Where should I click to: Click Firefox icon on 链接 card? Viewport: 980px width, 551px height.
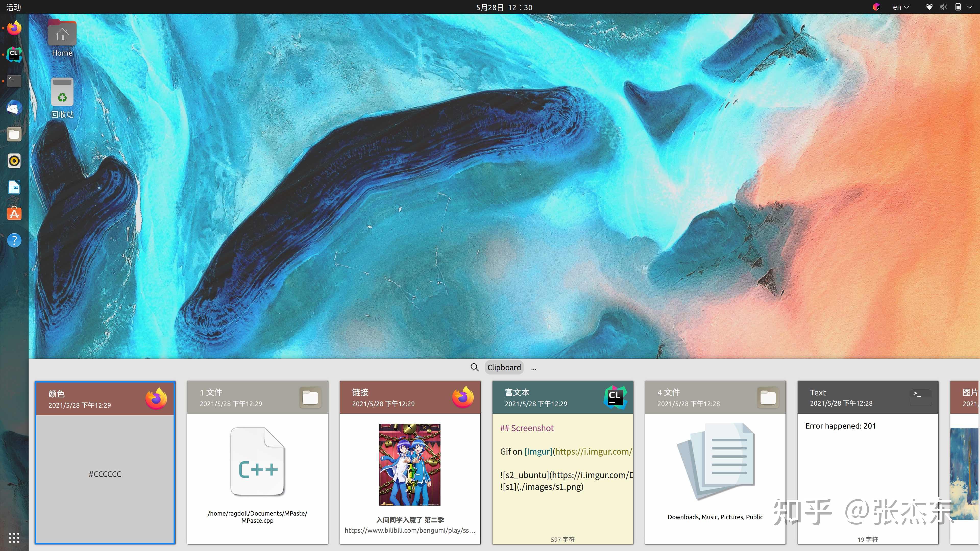coord(463,397)
